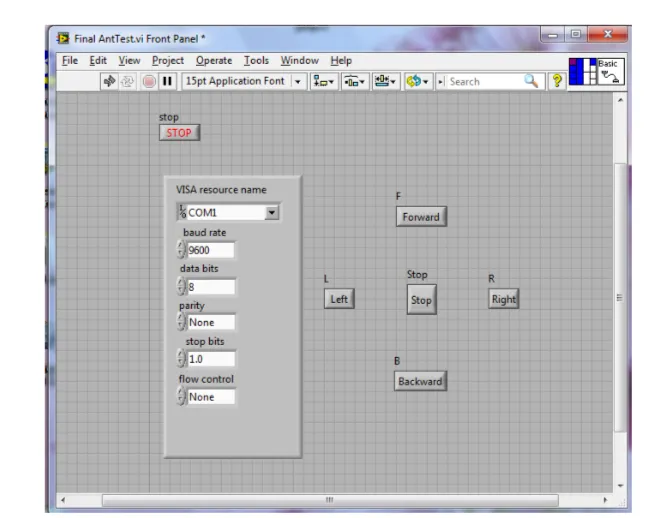672x518 pixels.
Task: Expand the COM1 VISA resource dropdown
Action: [271, 212]
